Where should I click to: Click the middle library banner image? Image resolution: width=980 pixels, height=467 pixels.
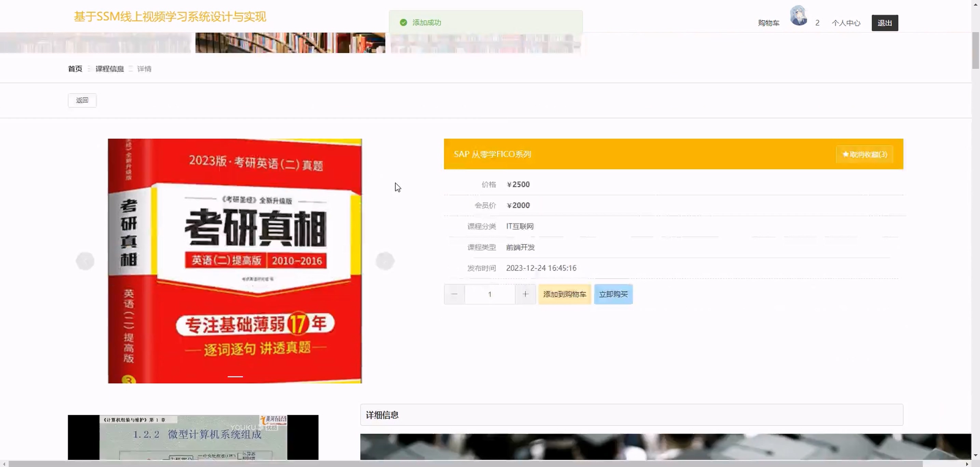pyautogui.click(x=290, y=43)
